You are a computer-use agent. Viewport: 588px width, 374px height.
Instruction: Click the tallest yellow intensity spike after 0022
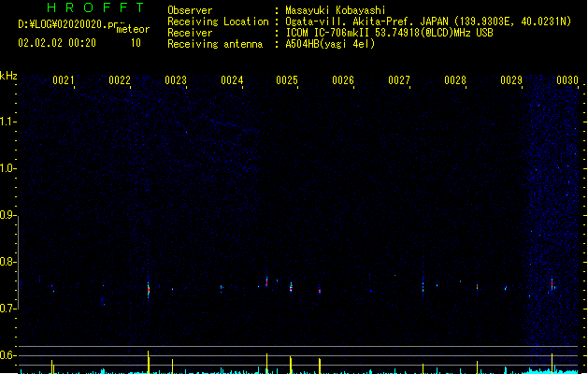tap(149, 362)
